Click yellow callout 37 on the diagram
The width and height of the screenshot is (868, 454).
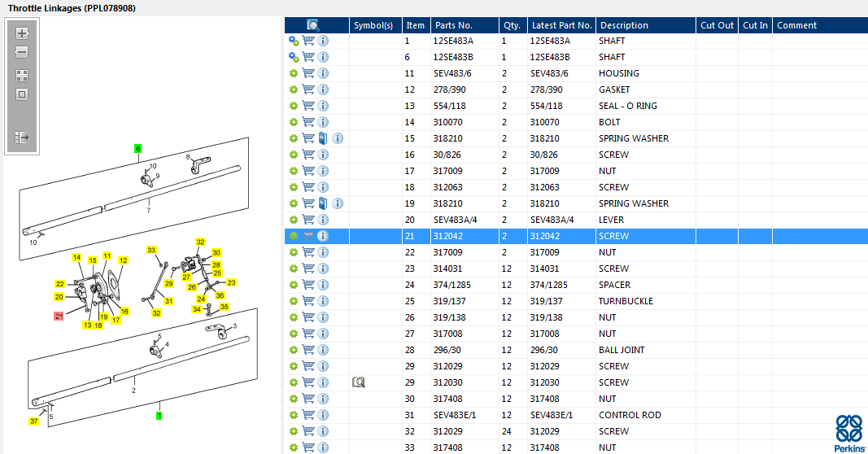[34, 421]
